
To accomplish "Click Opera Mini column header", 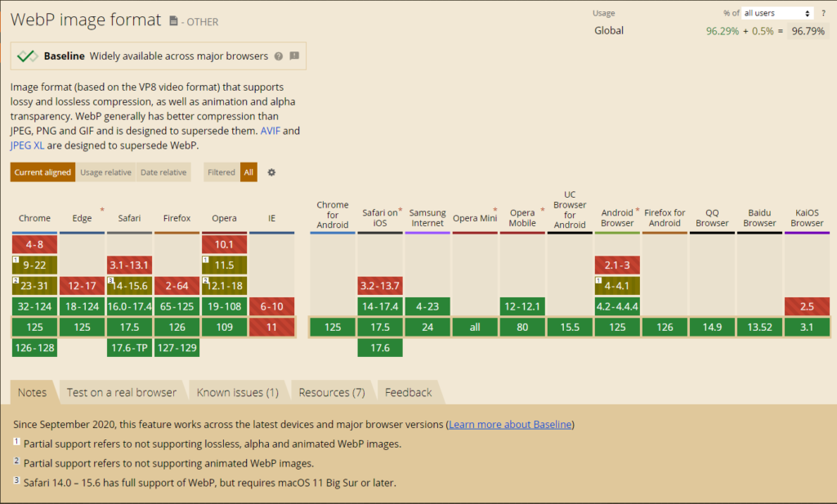I will click(475, 218).
